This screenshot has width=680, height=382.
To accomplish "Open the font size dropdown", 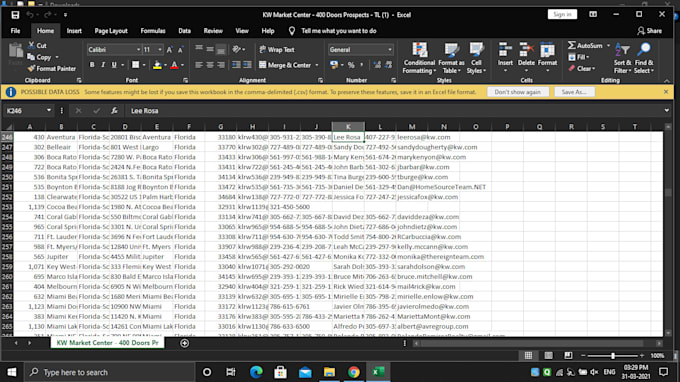I will point(160,50).
